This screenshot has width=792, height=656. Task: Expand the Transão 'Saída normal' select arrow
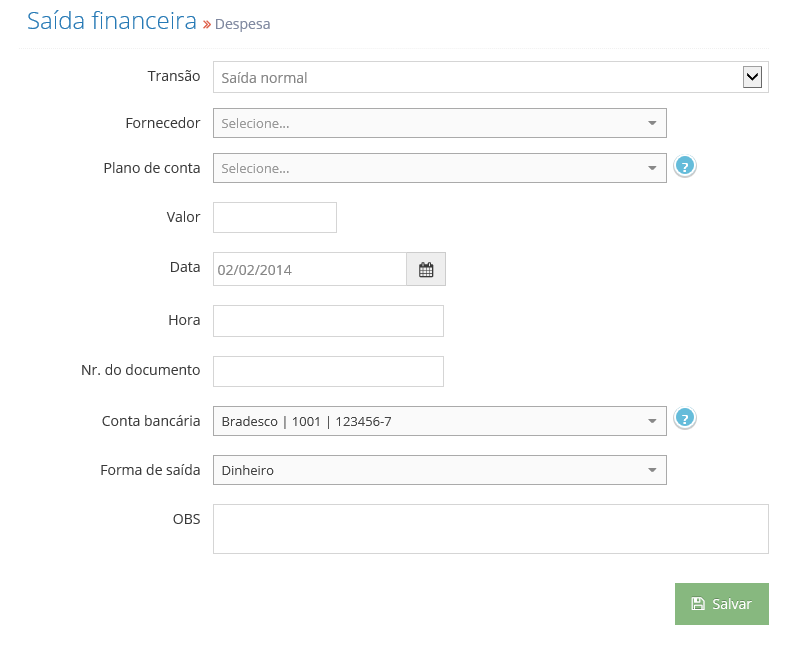pyautogui.click(x=752, y=77)
